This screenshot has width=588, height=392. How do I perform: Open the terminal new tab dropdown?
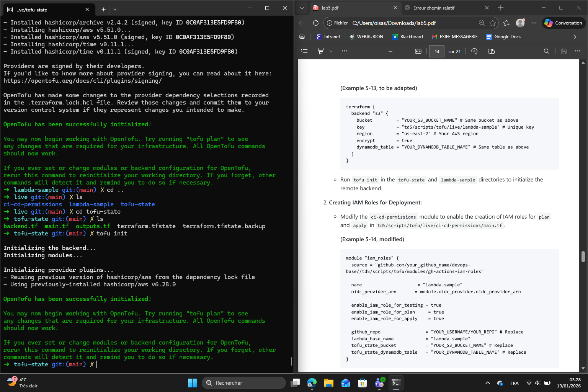[115, 9]
